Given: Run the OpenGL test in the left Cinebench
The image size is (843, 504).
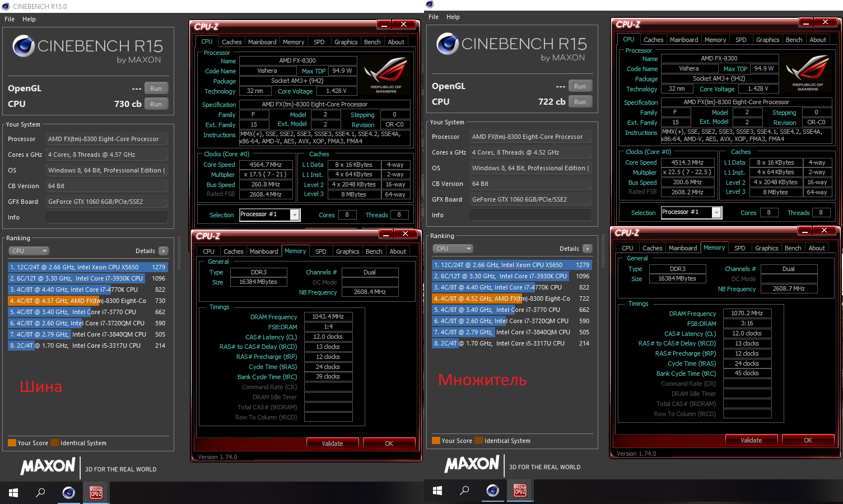Looking at the screenshot, I should click(x=156, y=88).
